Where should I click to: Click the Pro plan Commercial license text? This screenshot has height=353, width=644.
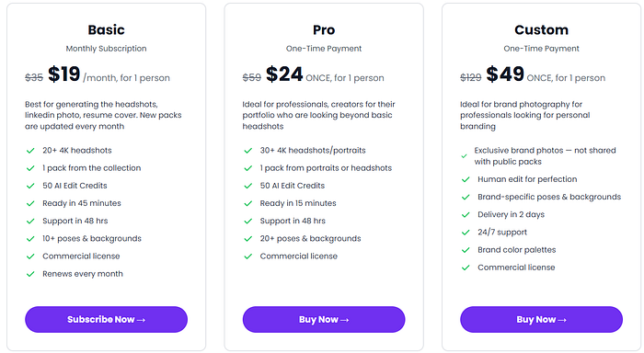tap(299, 256)
